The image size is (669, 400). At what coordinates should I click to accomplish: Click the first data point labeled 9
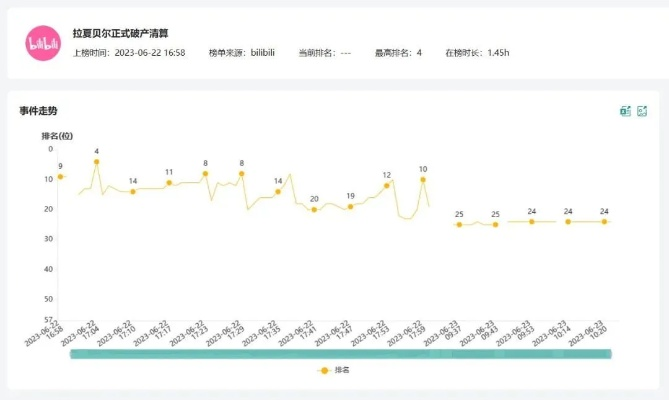[60, 176]
